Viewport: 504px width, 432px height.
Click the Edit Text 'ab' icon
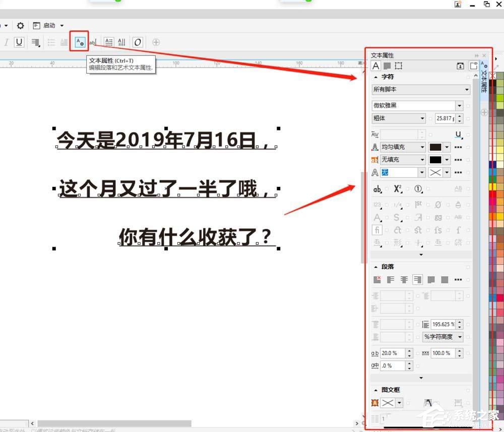(x=93, y=42)
